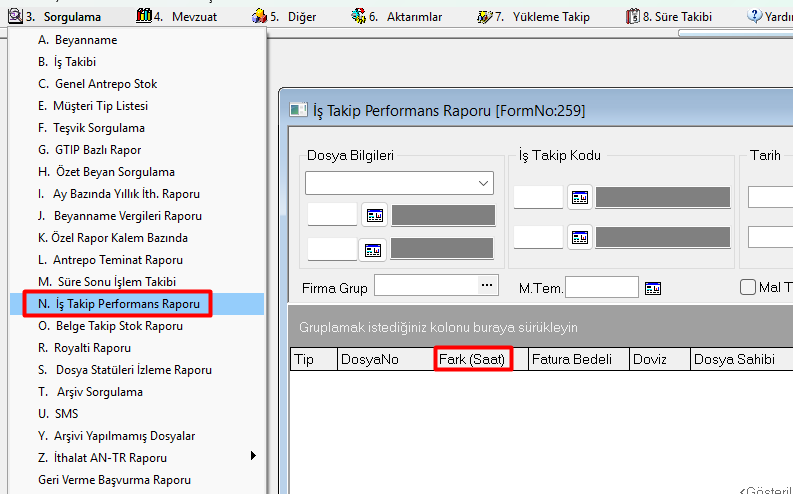Toggle the Mal T... checkbox
793x494 pixels.
747,288
